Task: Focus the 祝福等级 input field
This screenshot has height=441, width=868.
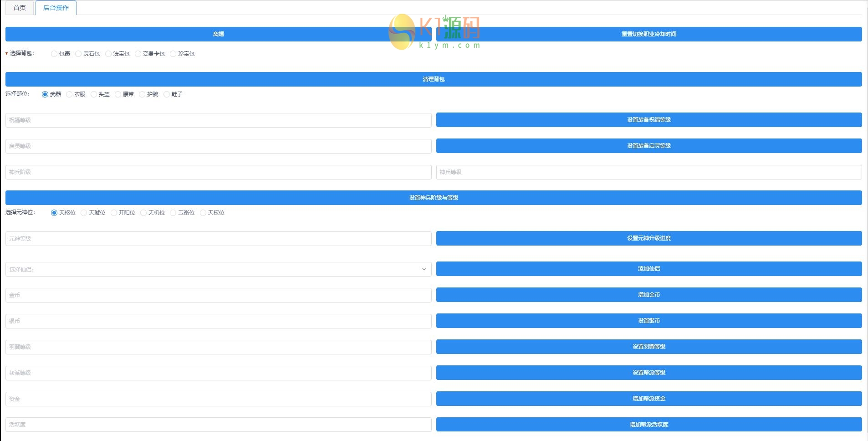Action: [218, 120]
